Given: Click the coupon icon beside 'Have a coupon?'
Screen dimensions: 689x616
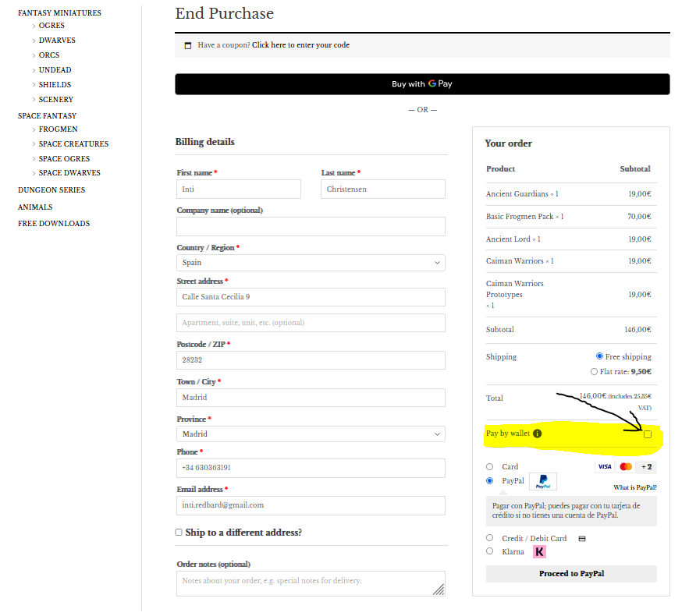Looking at the screenshot, I should (187, 45).
